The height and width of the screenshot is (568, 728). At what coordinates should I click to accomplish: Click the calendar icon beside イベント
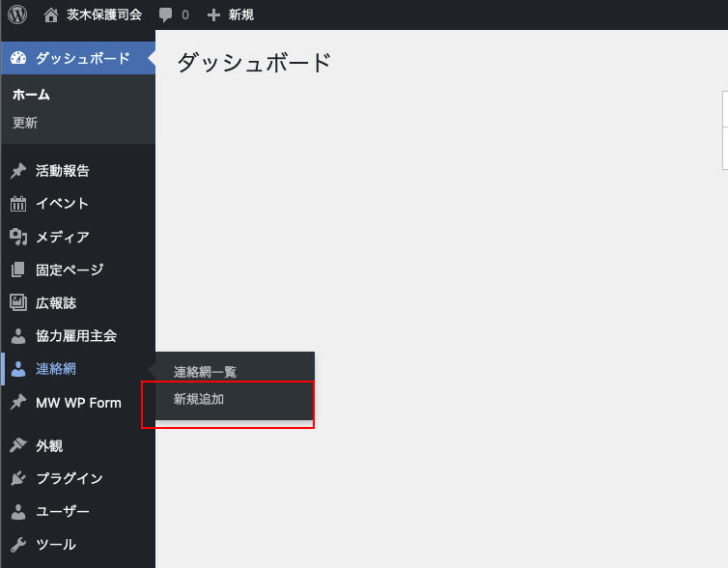pyautogui.click(x=18, y=204)
